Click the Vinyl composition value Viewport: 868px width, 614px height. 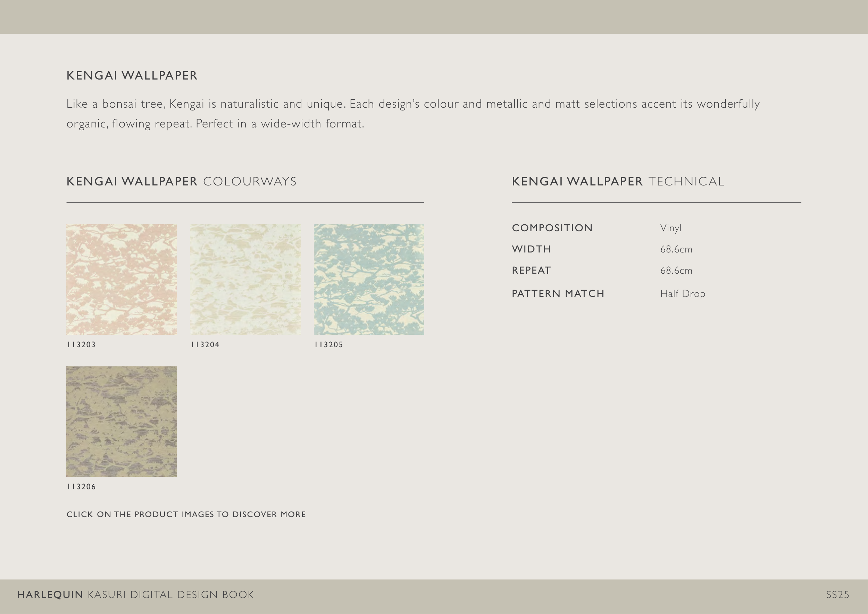[671, 228]
